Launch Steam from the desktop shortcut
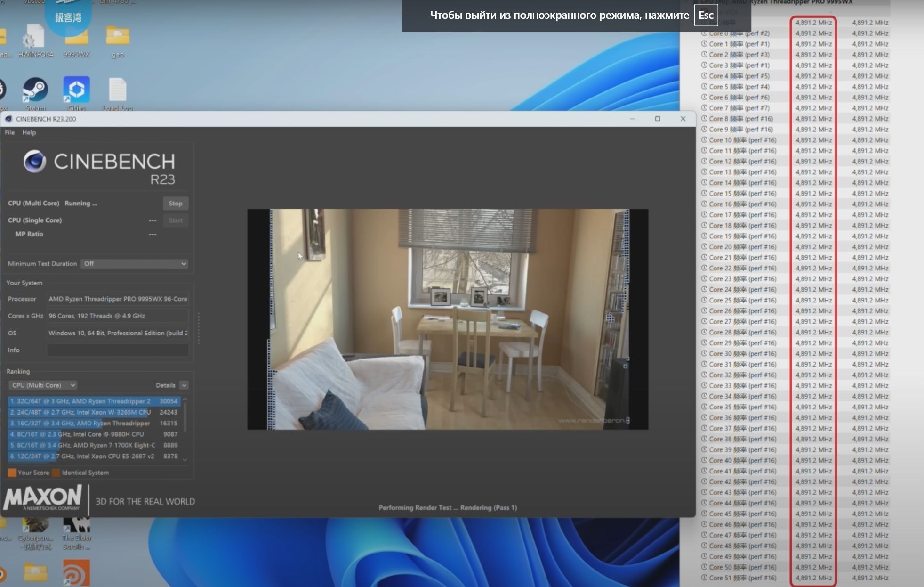 click(x=35, y=93)
